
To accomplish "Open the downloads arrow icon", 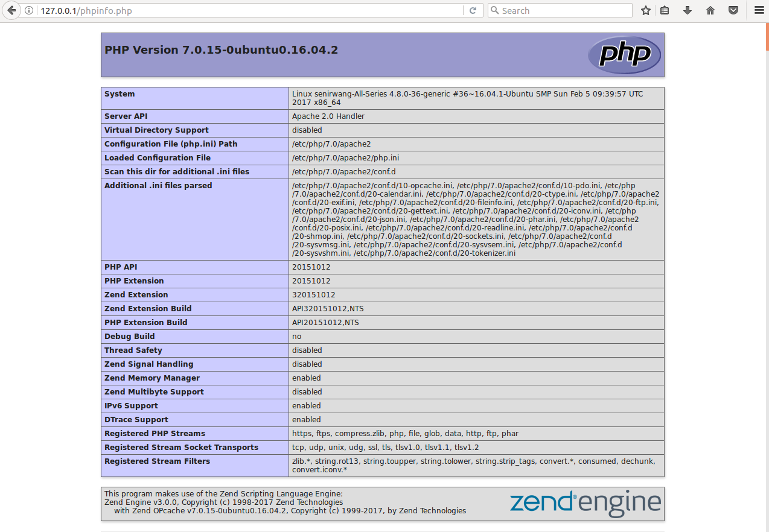I will (687, 10).
